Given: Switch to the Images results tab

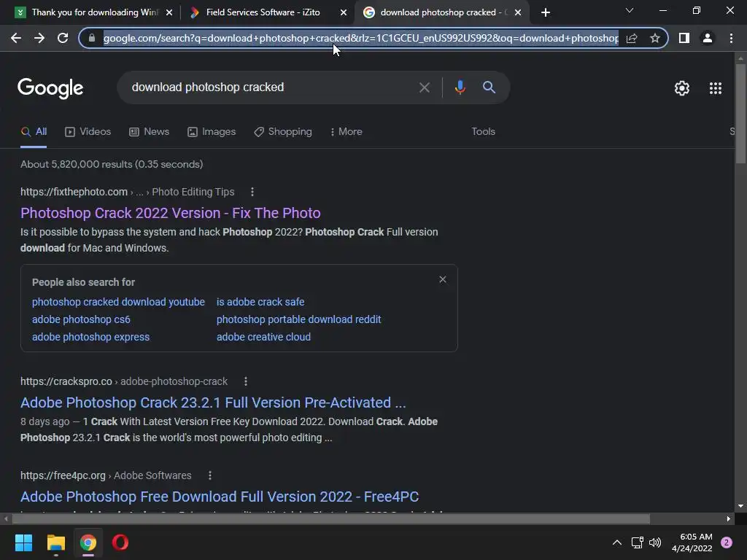Looking at the screenshot, I should [212, 132].
